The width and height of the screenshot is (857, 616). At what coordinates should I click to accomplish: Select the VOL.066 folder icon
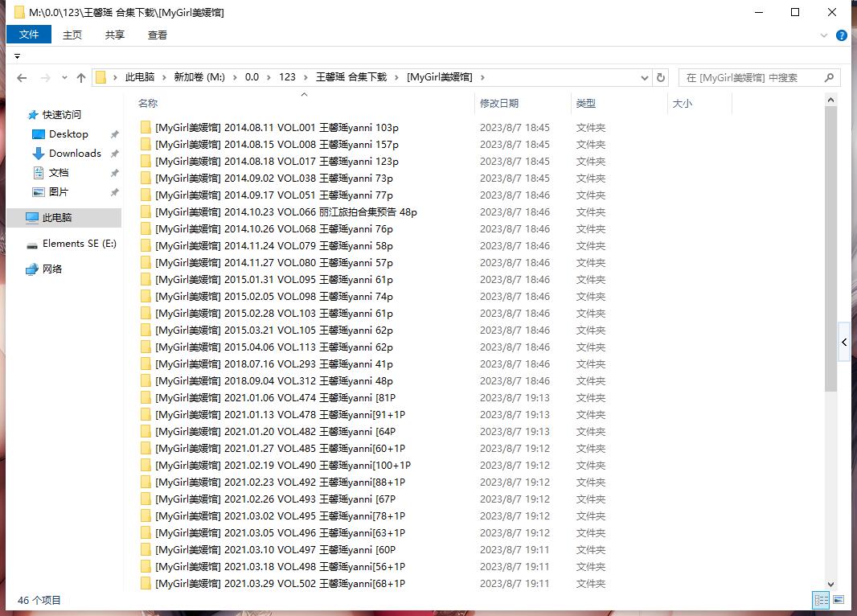tap(146, 212)
